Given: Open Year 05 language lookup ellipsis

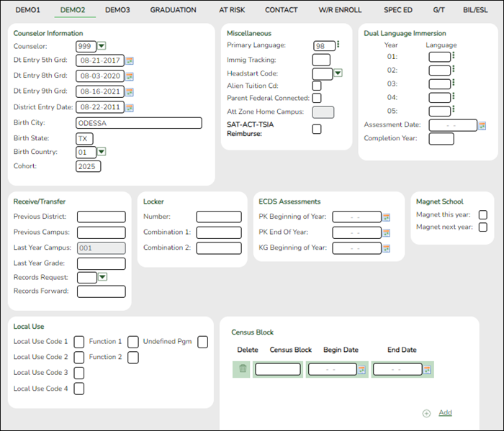Looking at the screenshot, I should coord(453,109).
